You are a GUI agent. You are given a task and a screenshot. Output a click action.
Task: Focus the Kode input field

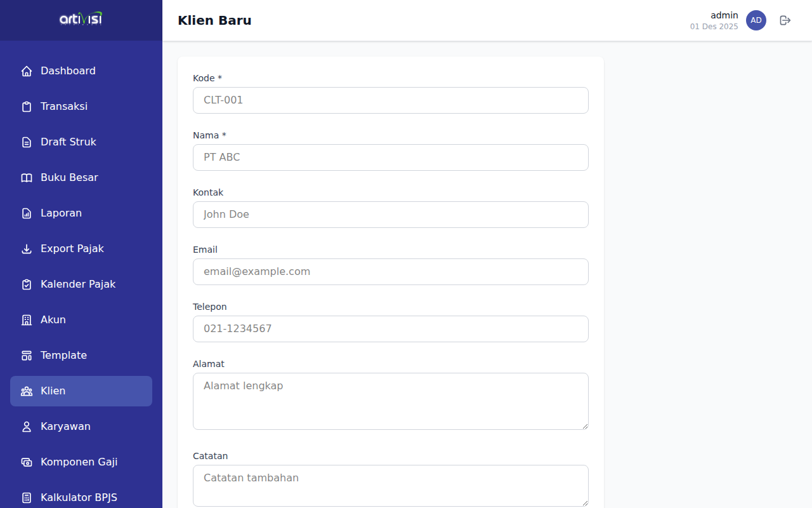coord(391,100)
